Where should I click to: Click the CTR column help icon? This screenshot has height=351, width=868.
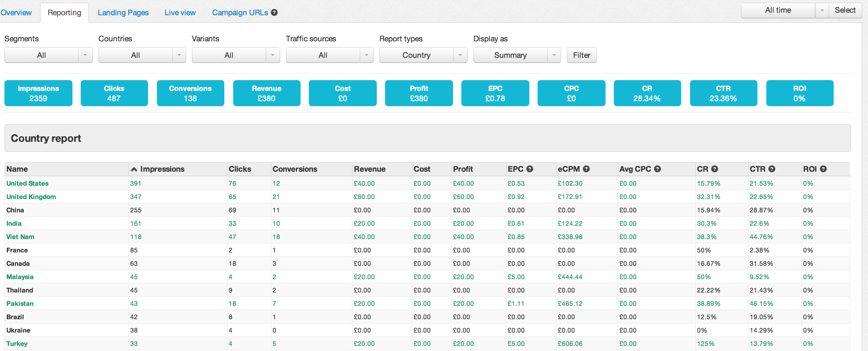click(772, 169)
